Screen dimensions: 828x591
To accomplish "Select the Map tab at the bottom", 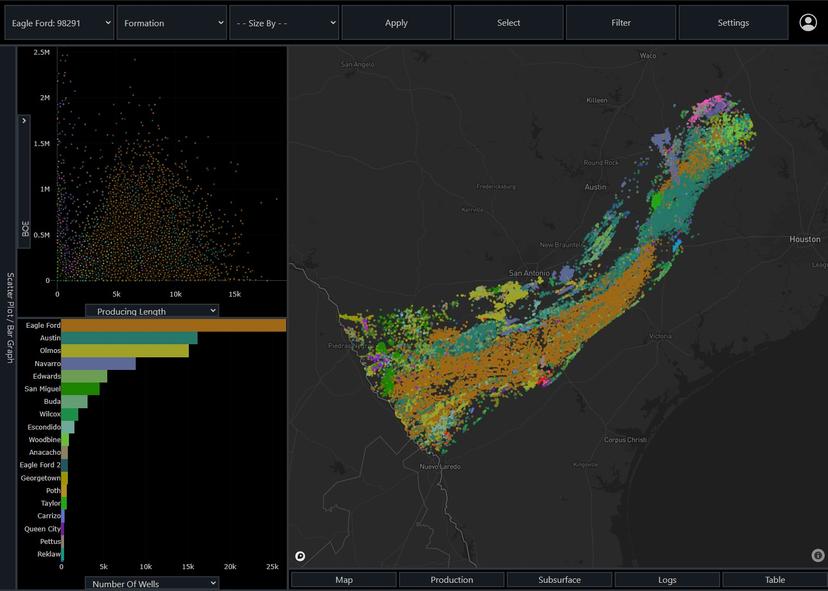I will pyautogui.click(x=344, y=578).
